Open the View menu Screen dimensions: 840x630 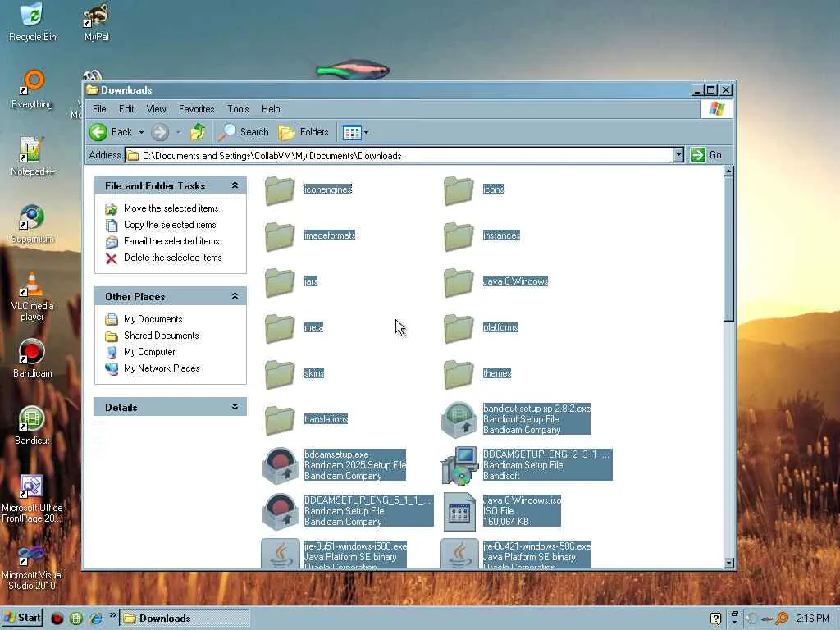[x=157, y=109]
